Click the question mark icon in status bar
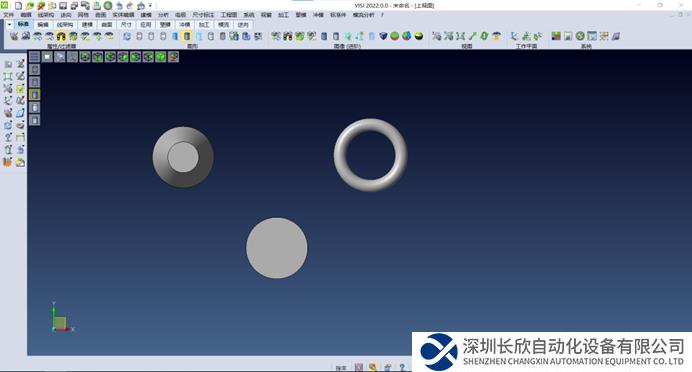 pos(402,367)
